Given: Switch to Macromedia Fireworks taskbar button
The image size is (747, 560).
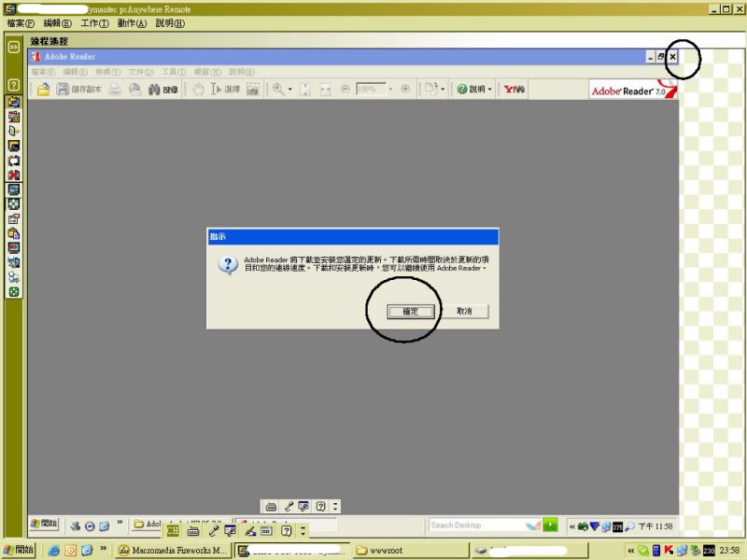Looking at the screenshot, I should [x=173, y=551].
